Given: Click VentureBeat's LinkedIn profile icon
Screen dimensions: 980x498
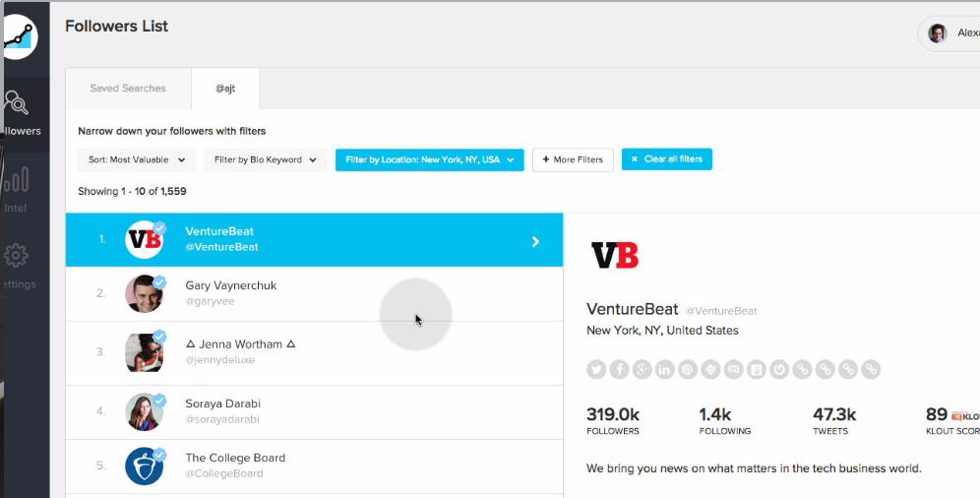Looking at the screenshot, I should click(x=665, y=369).
